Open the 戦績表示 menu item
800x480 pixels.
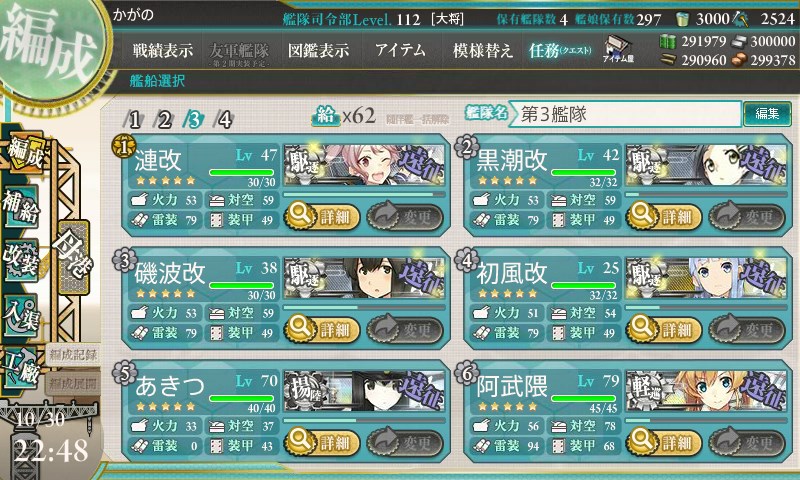point(163,50)
